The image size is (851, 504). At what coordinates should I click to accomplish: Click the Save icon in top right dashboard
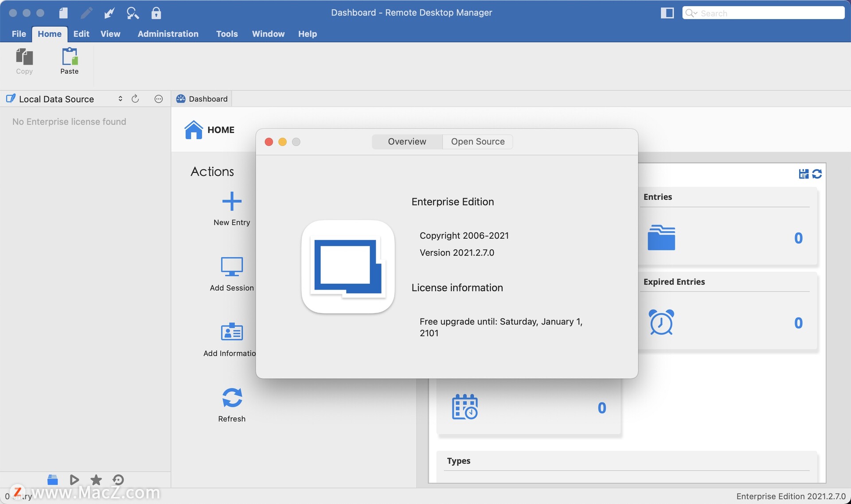tap(804, 174)
